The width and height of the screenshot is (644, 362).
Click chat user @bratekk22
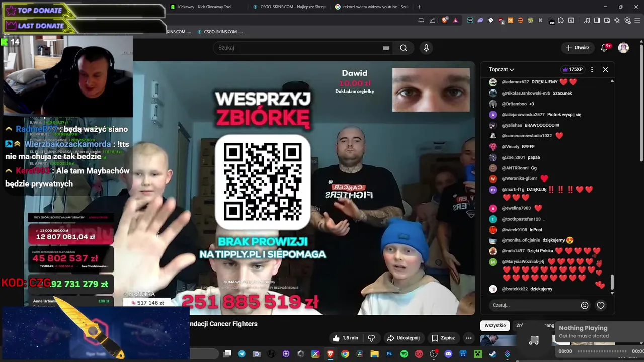515,289
